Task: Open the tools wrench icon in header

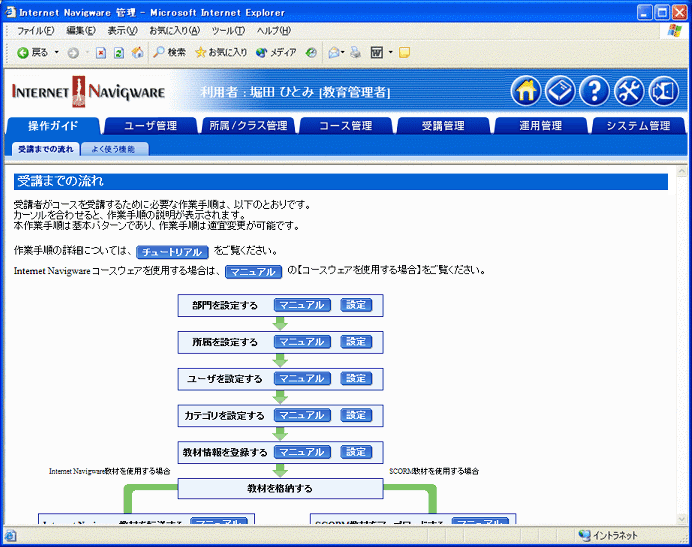Action: point(629,91)
